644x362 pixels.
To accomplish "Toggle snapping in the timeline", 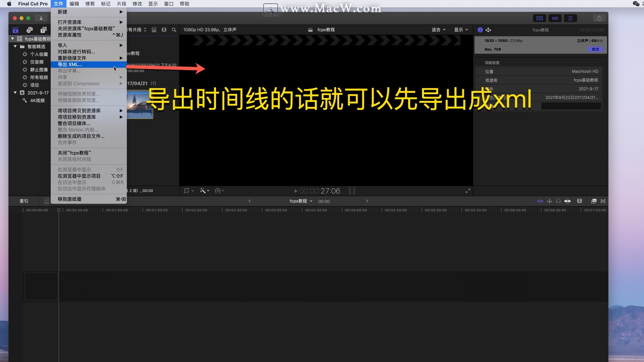I will [568, 201].
